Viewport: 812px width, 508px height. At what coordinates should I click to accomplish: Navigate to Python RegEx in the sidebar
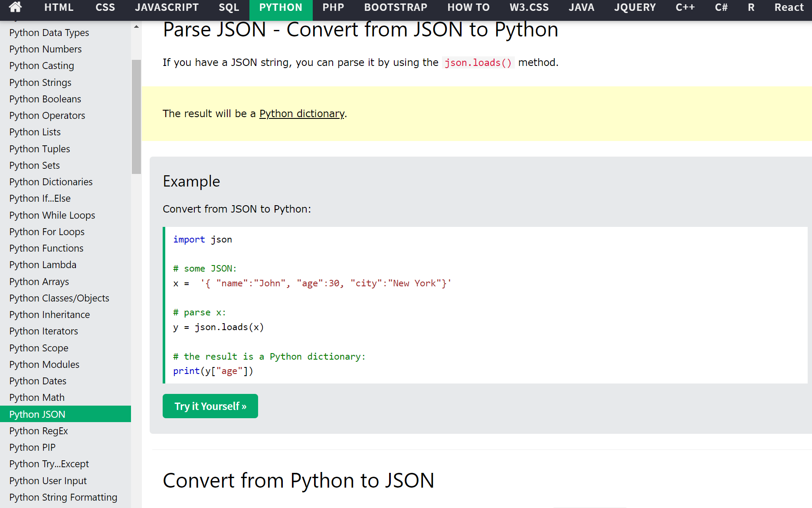[39, 431]
